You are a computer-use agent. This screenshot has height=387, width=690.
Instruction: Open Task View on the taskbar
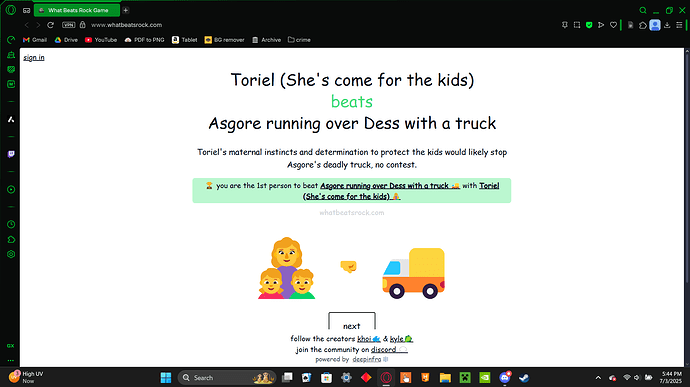287,377
